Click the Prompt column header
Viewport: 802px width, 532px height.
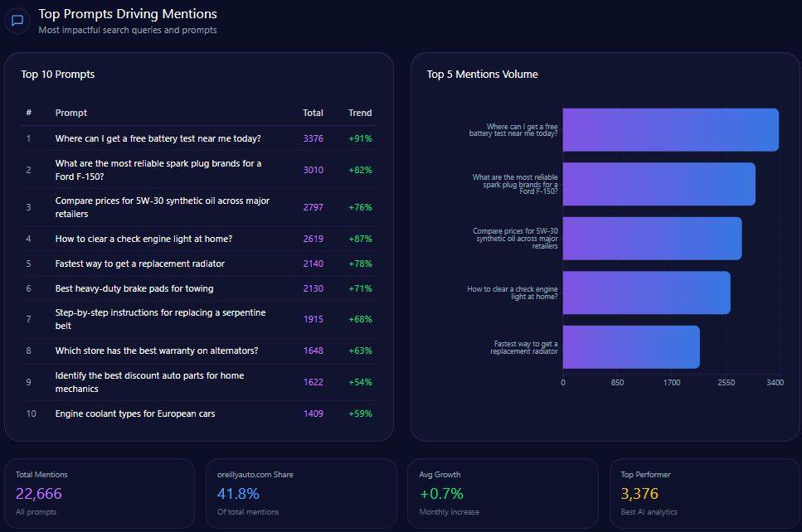(x=71, y=113)
